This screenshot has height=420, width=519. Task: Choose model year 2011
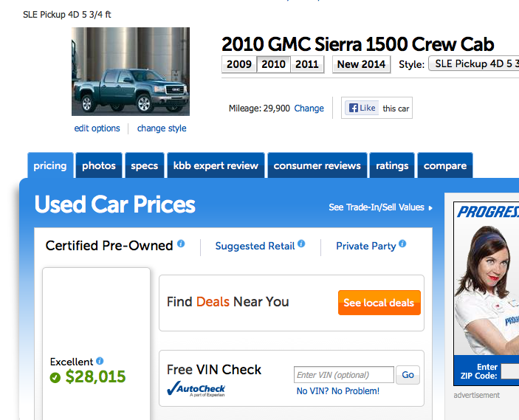307,64
